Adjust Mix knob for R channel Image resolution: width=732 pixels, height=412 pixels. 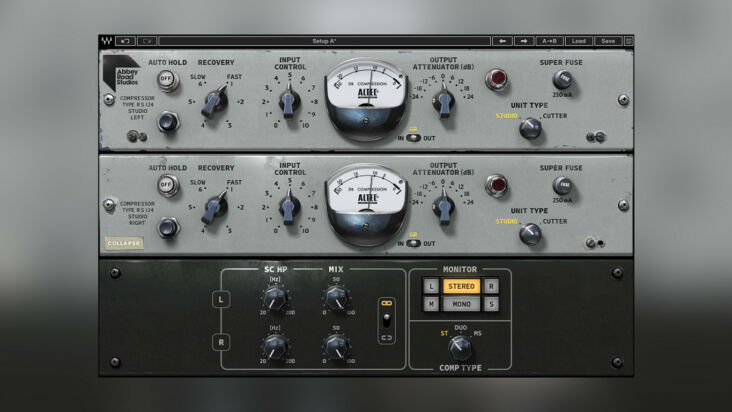point(336,347)
